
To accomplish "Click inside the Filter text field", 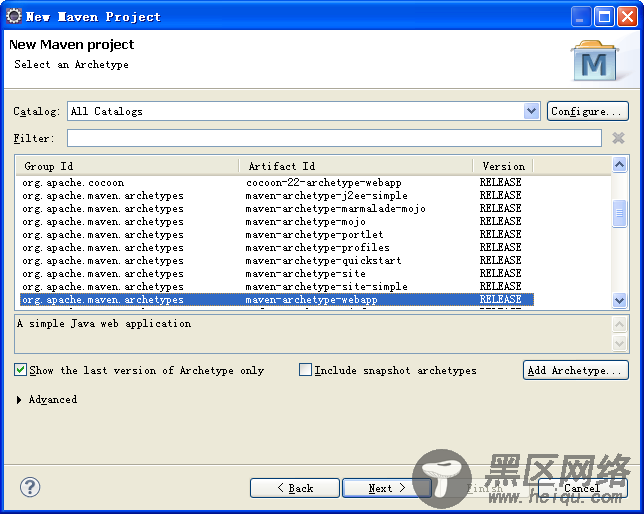I will tap(334, 138).
